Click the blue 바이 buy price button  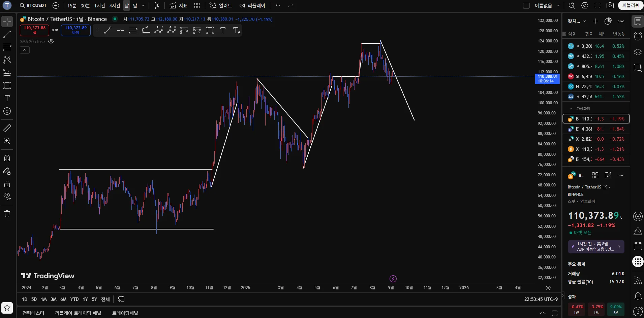76,30
